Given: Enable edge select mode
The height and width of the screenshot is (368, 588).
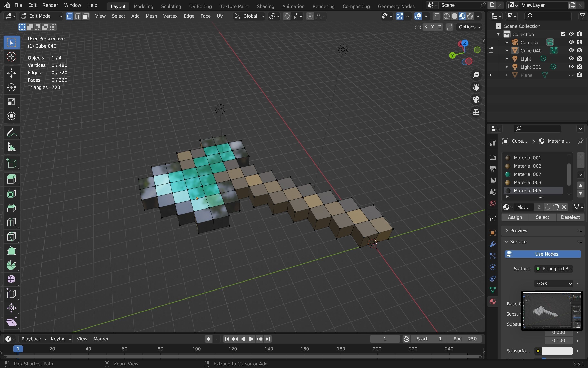Looking at the screenshot, I should click(x=78, y=16).
